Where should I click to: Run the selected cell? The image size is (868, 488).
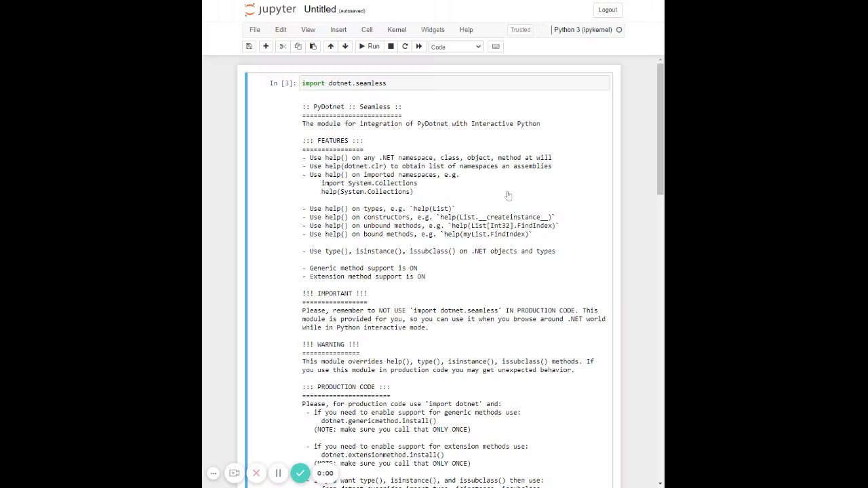pos(369,47)
